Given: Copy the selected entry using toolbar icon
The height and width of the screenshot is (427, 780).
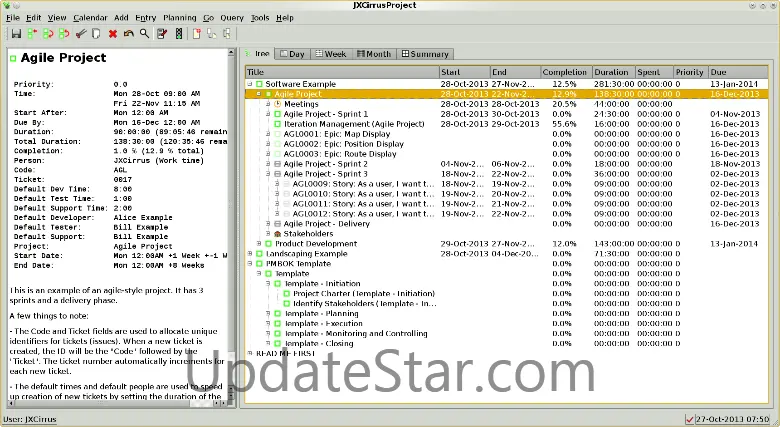Looking at the screenshot, I should 97,34.
